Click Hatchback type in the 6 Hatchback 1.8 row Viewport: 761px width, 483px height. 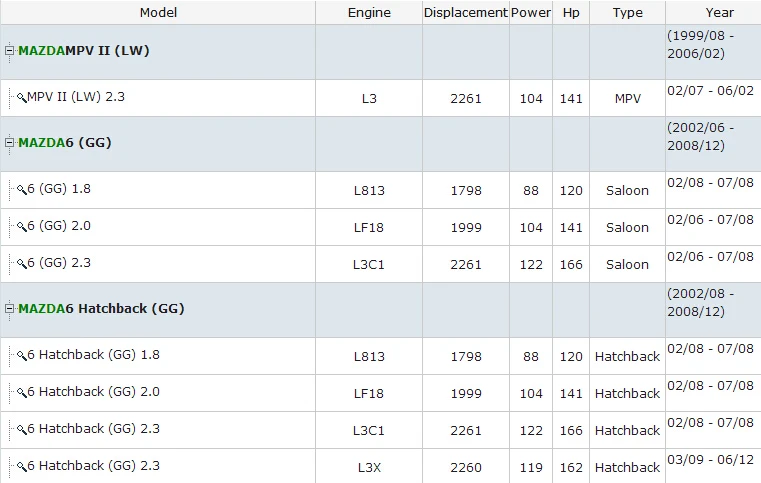627,356
